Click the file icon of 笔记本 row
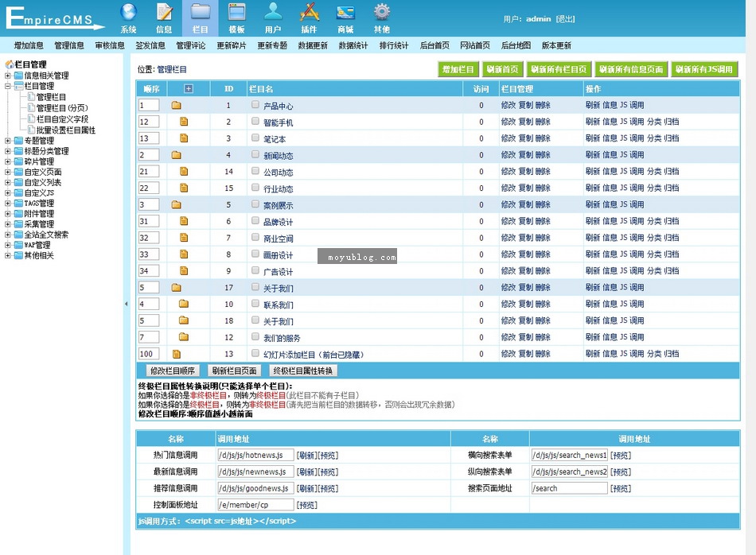Viewport: 756px width, 555px height. (x=184, y=138)
